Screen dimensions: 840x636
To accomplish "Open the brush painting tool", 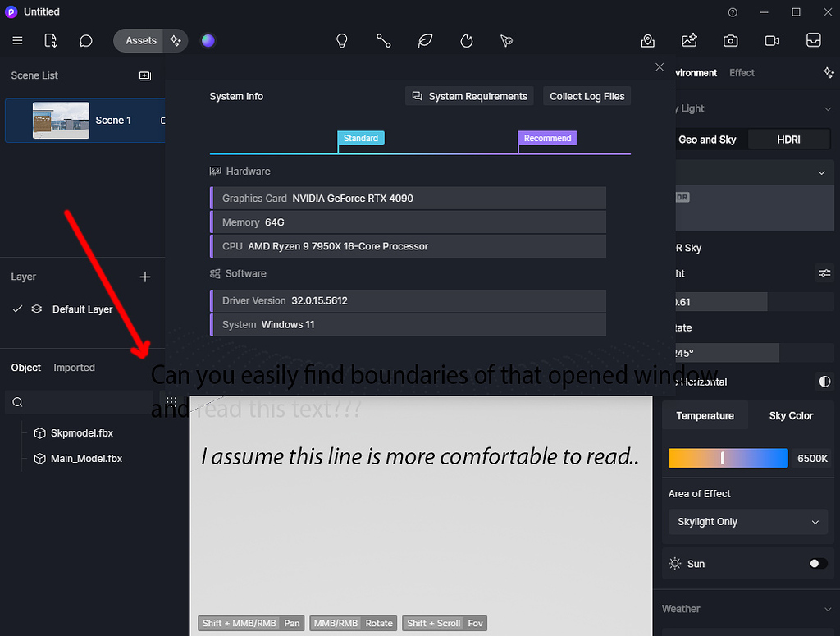I will click(506, 40).
